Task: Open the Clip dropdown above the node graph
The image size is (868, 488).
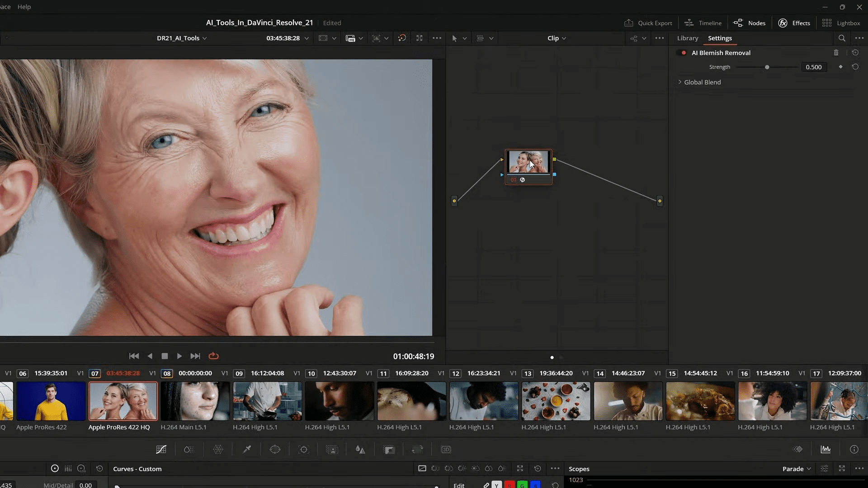Action: pos(556,38)
